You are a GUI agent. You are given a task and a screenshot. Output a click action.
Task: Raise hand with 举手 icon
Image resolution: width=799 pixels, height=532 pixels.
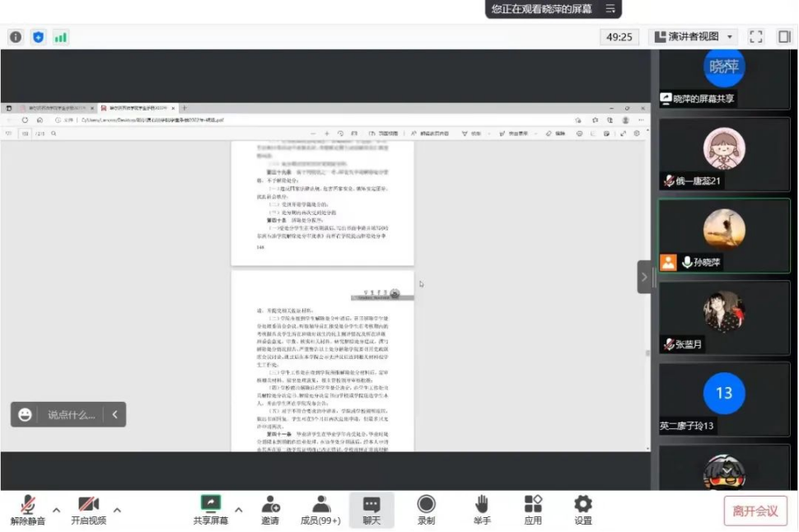point(481,510)
